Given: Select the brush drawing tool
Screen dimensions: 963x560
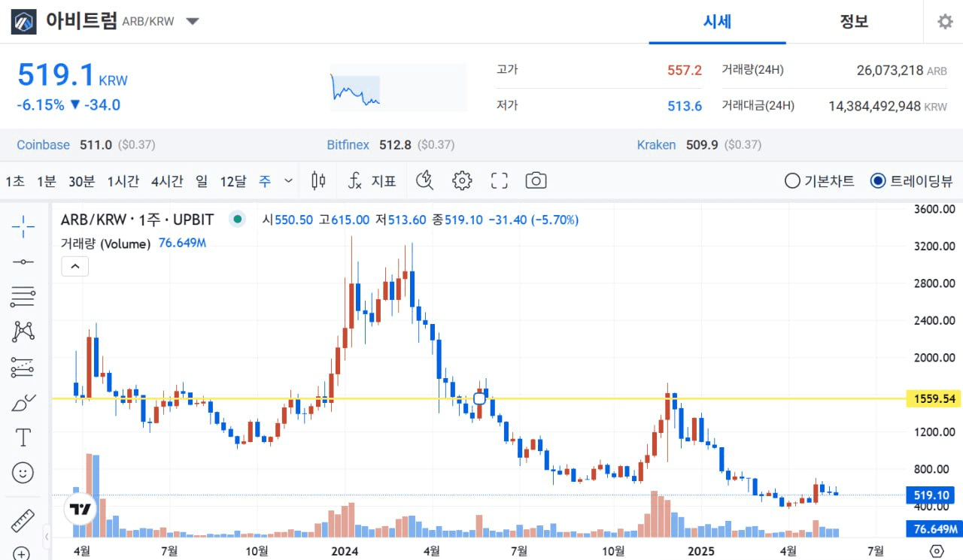Looking at the screenshot, I should point(23,403).
